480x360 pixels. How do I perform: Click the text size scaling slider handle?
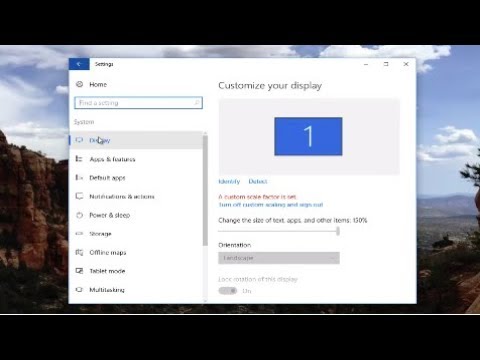point(338,231)
